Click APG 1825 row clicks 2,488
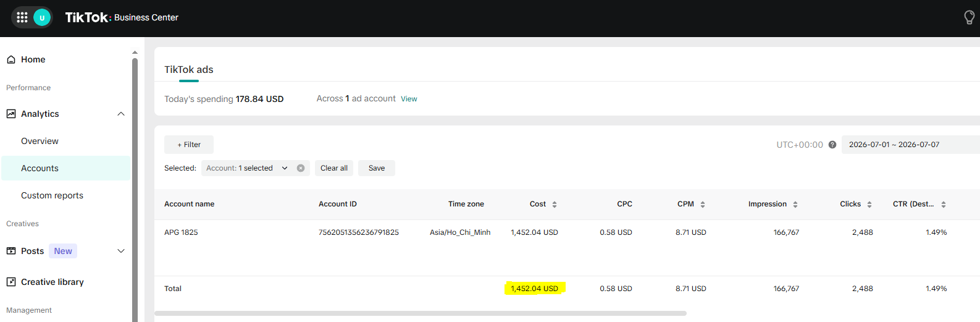 863,232
